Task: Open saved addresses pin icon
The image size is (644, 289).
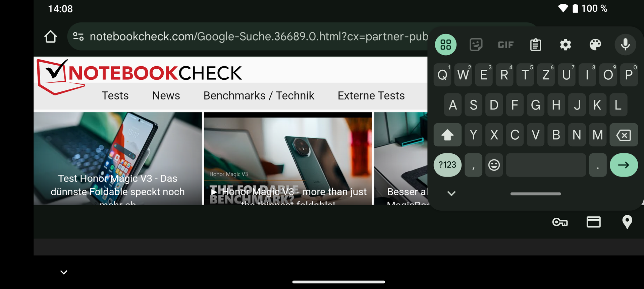Action: (x=627, y=222)
